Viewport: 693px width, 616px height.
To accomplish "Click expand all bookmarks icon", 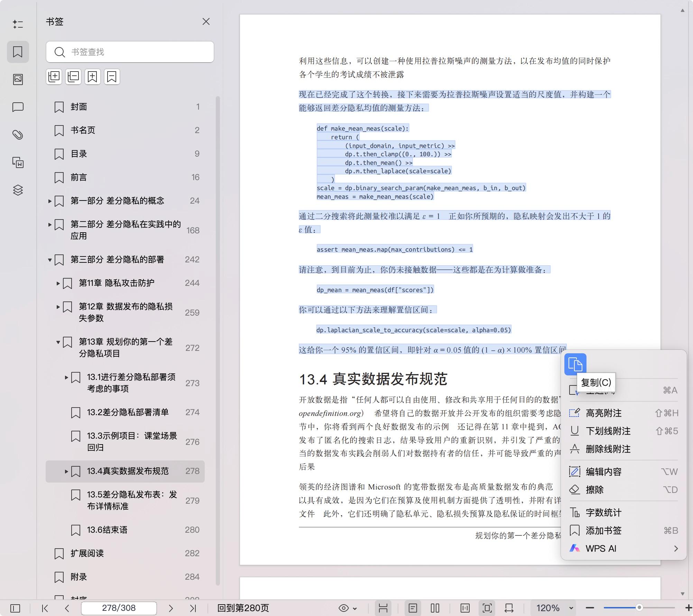I will [x=54, y=76].
